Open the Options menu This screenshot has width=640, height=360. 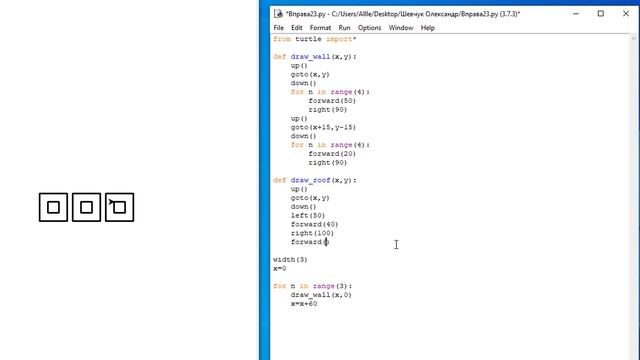coord(369,28)
